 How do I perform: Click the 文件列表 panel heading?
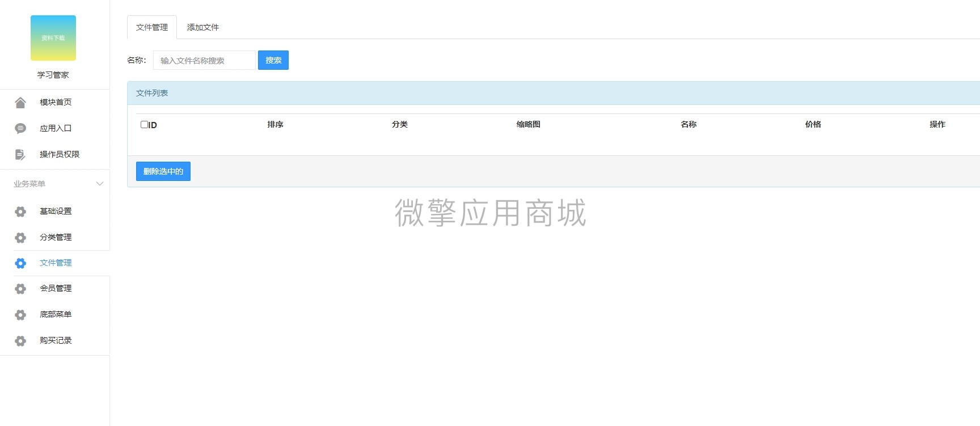click(152, 93)
